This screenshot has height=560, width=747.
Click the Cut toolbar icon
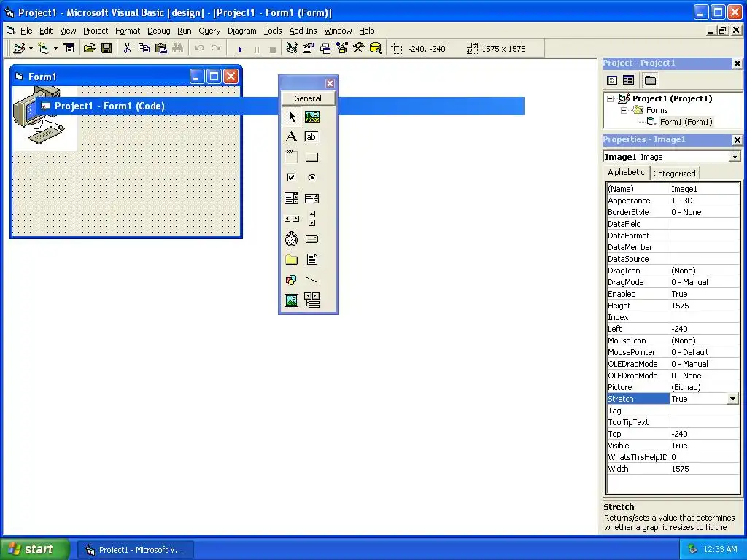pyautogui.click(x=127, y=49)
